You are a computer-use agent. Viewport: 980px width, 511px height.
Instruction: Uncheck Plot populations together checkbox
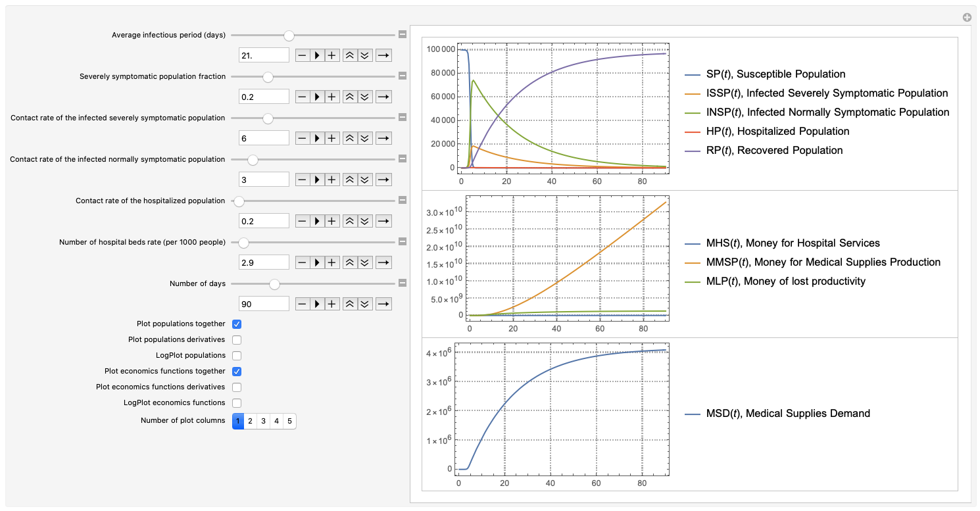tap(237, 324)
